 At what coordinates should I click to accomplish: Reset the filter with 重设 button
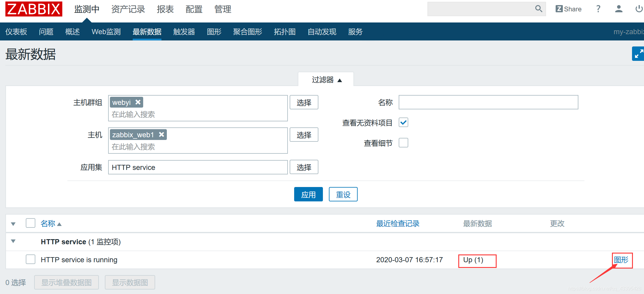coord(343,195)
